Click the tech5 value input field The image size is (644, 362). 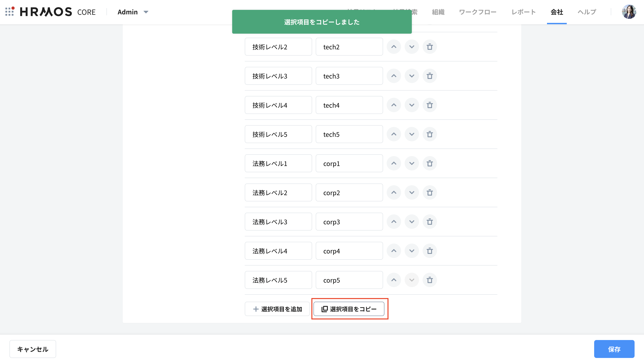[x=349, y=134]
